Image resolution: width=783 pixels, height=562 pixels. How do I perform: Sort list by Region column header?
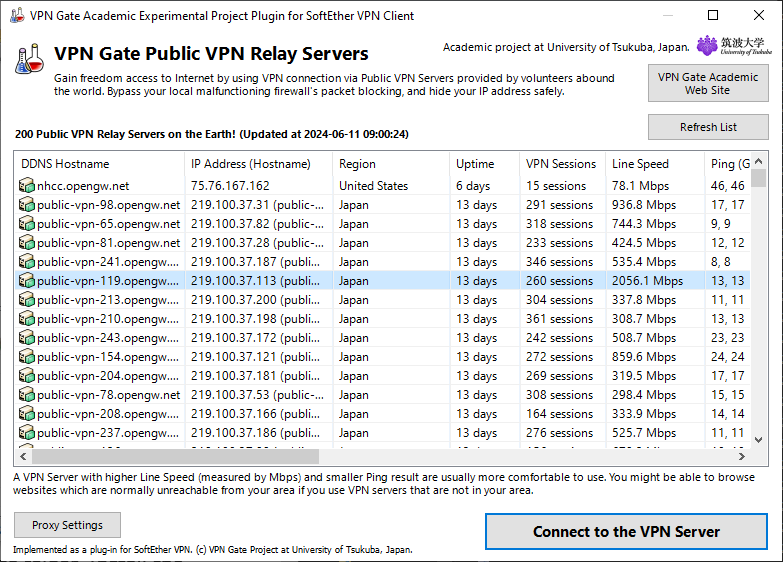click(x=391, y=164)
